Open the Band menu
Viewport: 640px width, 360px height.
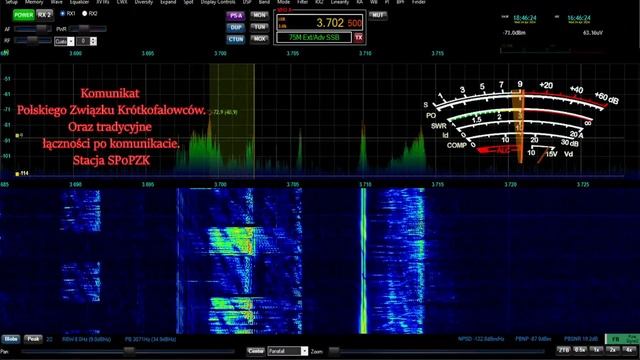[x=264, y=2]
